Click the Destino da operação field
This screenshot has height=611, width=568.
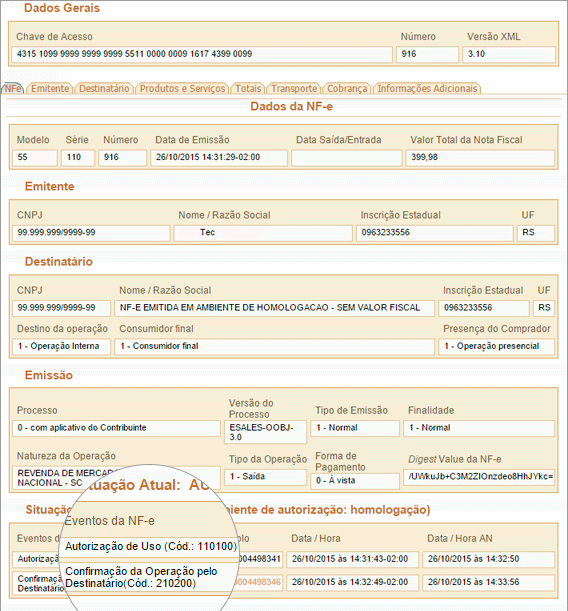click(62, 346)
